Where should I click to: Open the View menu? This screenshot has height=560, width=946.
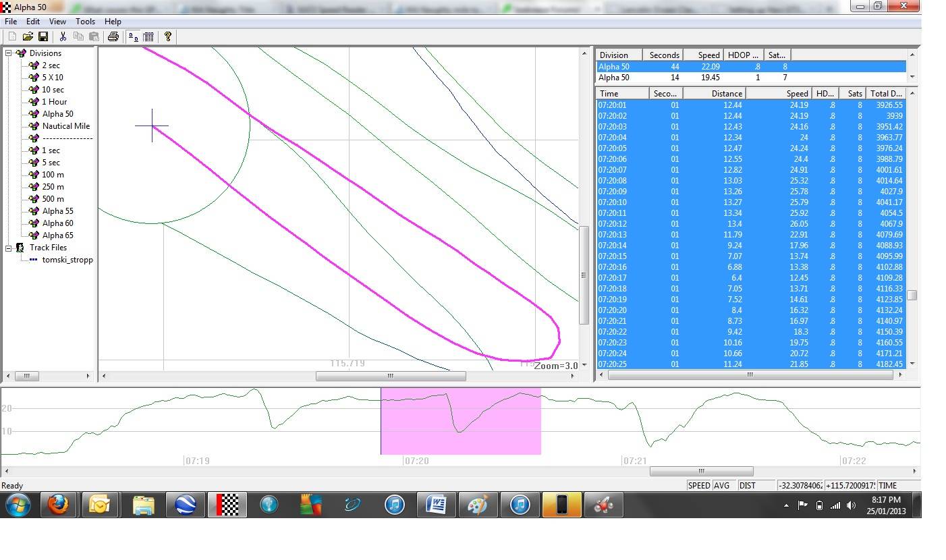pos(57,21)
